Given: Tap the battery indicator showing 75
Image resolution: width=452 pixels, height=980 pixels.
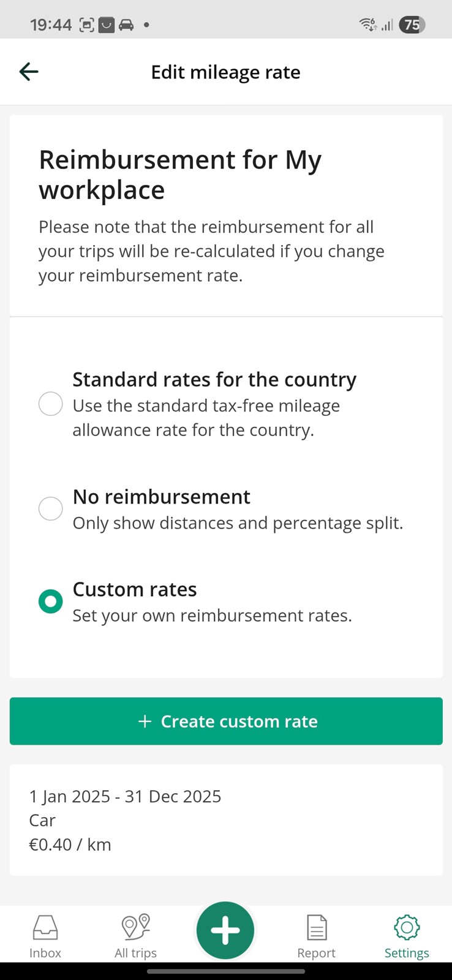Looking at the screenshot, I should click(412, 25).
